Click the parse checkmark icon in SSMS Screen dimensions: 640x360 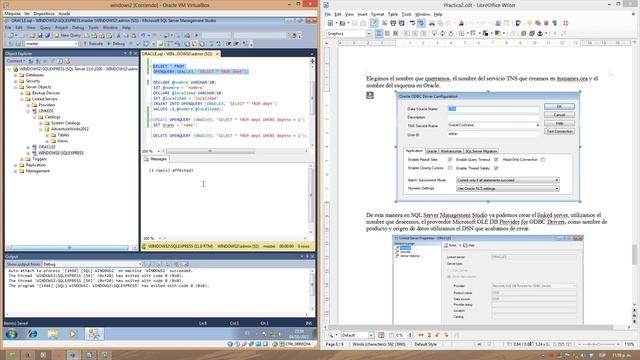138,44
